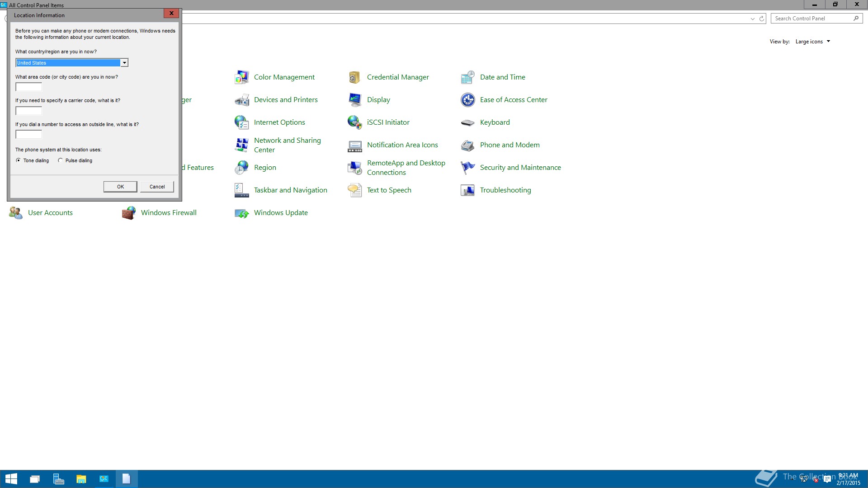
Task: Open the Region link
Action: [265, 168]
